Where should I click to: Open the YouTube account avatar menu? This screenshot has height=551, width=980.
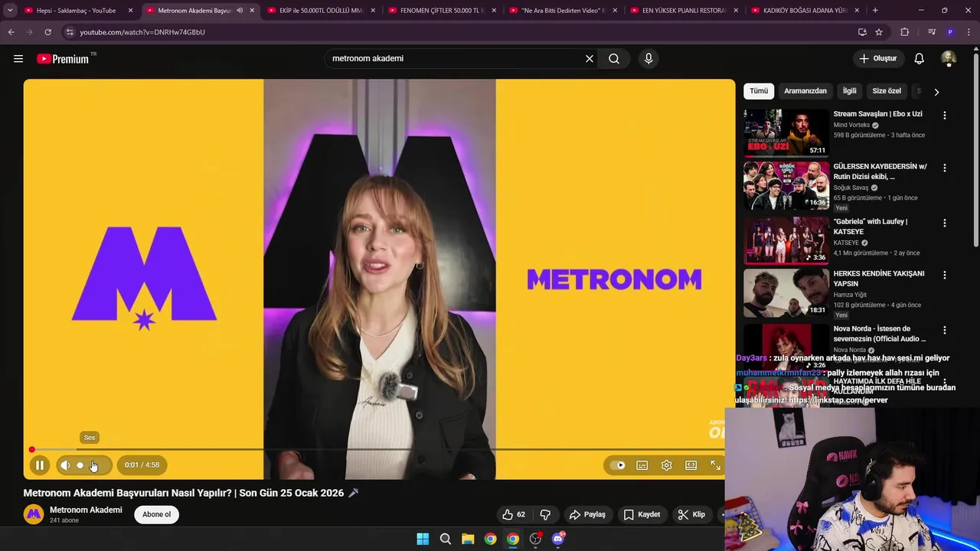[x=949, y=58]
